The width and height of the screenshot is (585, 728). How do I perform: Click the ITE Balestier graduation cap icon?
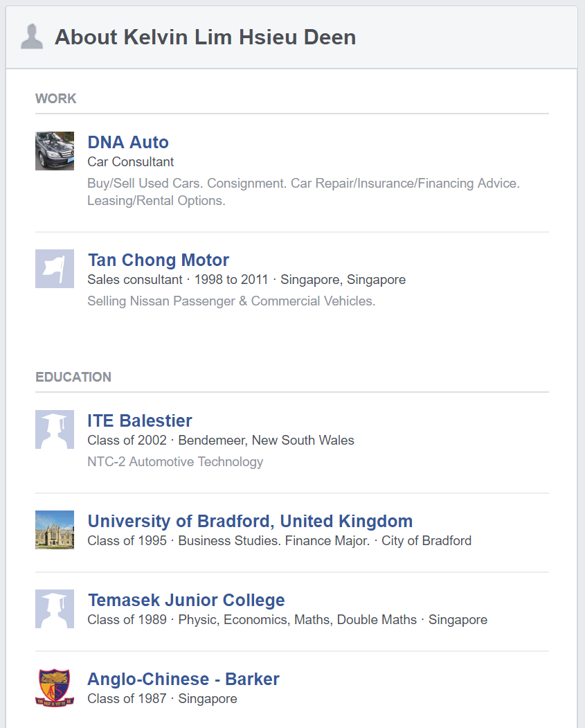click(x=55, y=429)
